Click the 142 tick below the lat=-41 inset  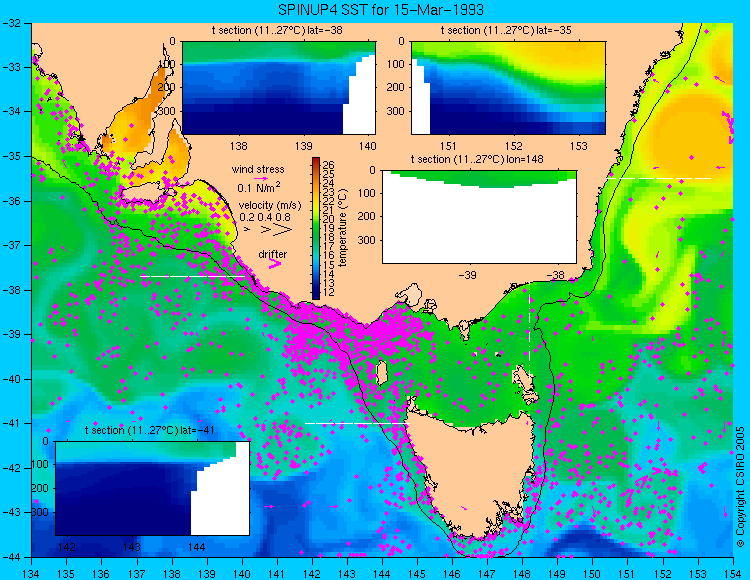coord(66,547)
